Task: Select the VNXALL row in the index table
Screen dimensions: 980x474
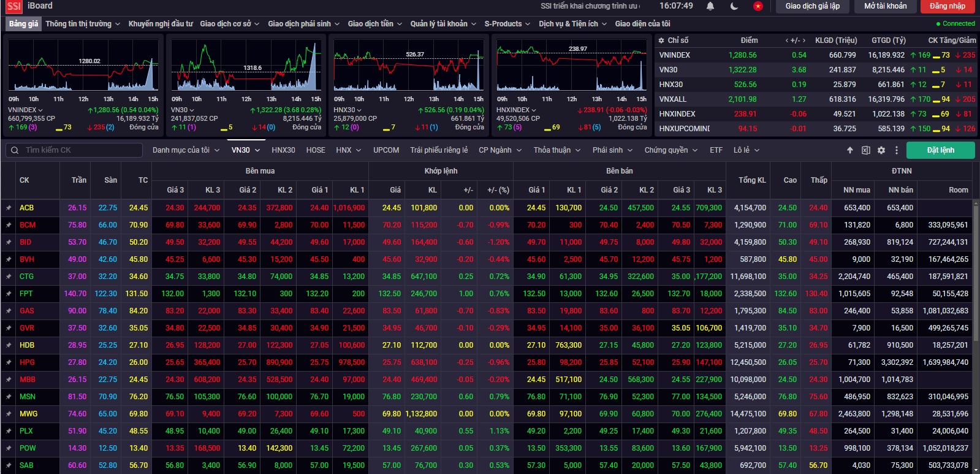Action: pyautogui.click(x=817, y=99)
